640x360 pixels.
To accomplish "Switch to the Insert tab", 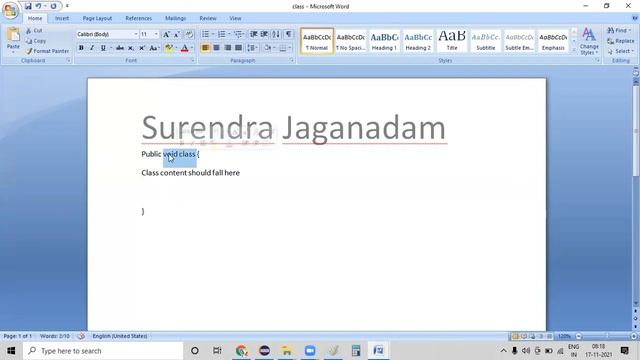I will (62, 18).
